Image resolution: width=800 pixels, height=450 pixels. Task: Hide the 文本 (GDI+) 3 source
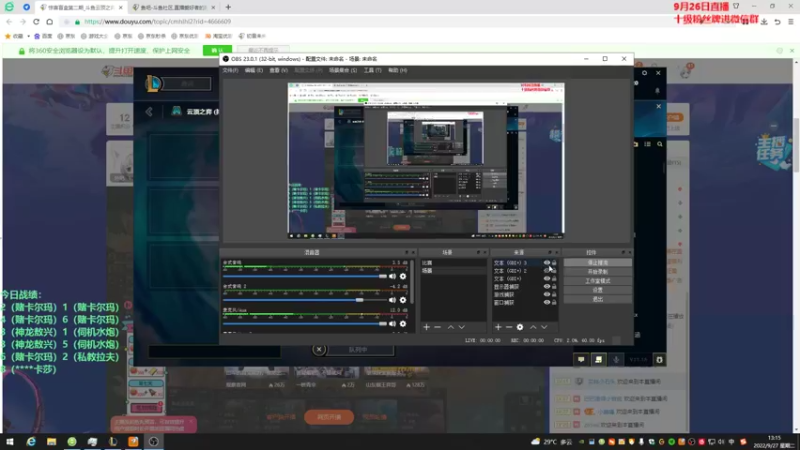click(x=546, y=263)
